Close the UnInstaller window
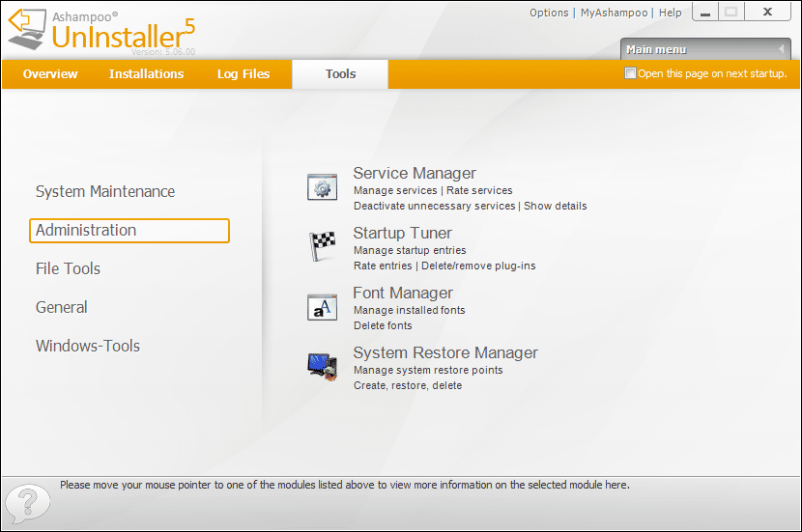Viewport: 802px width, 532px height. point(767,13)
